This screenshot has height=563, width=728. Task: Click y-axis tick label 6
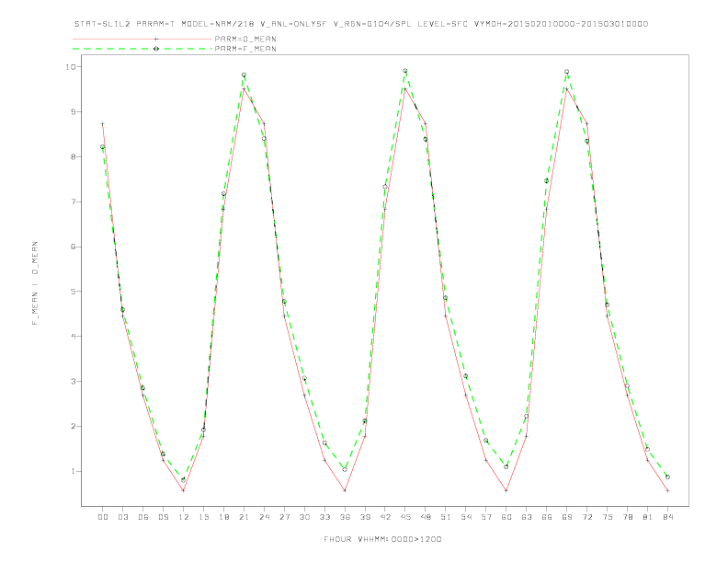74,247
